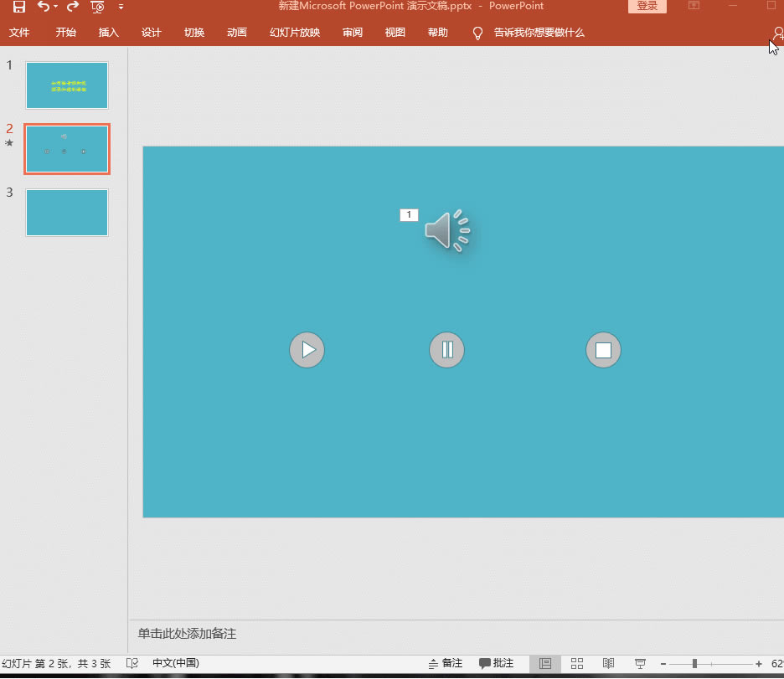
Task: Start Slide Show view from status bar
Action: click(640, 663)
